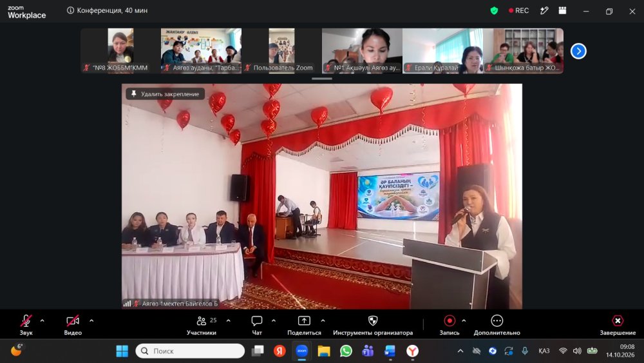Open the Участники participants panel
The image size is (644, 363).
pos(202,325)
